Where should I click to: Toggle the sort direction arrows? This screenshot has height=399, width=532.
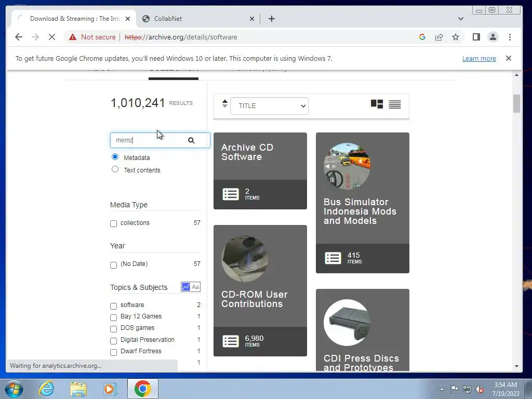click(x=224, y=103)
